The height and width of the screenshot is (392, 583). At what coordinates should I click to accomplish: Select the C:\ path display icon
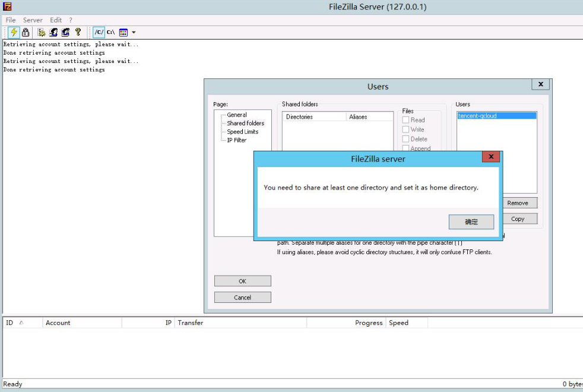click(111, 32)
